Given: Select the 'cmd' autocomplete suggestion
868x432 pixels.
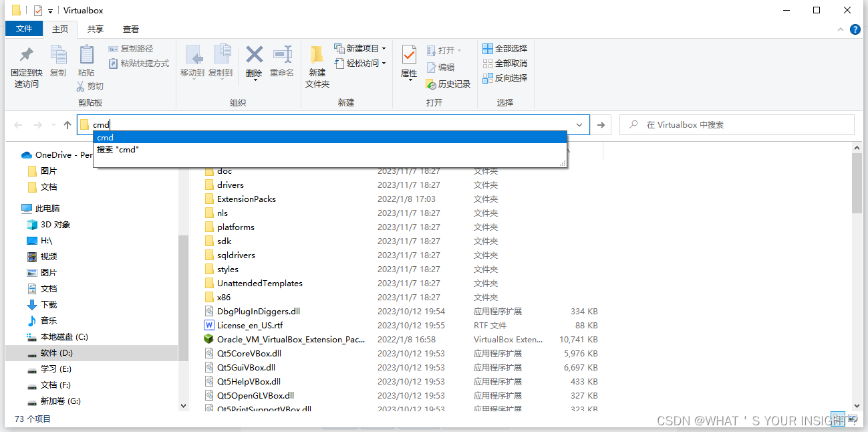Looking at the screenshot, I should click(x=330, y=137).
